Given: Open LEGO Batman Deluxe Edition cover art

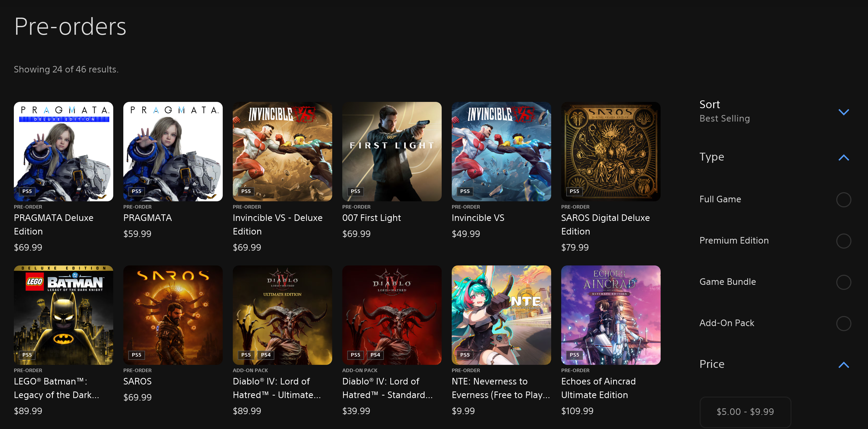Looking at the screenshot, I should tap(63, 315).
